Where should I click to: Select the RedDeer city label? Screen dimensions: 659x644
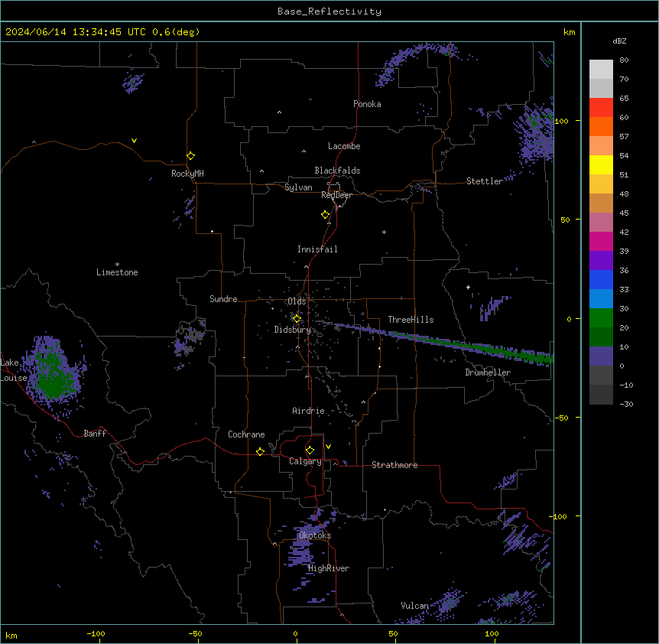[x=336, y=195]
